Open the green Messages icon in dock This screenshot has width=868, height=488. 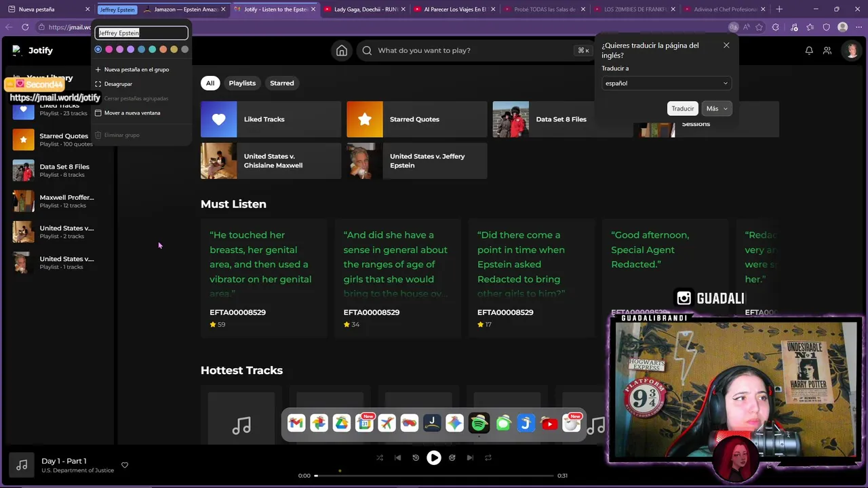click(x=503, y=424)
